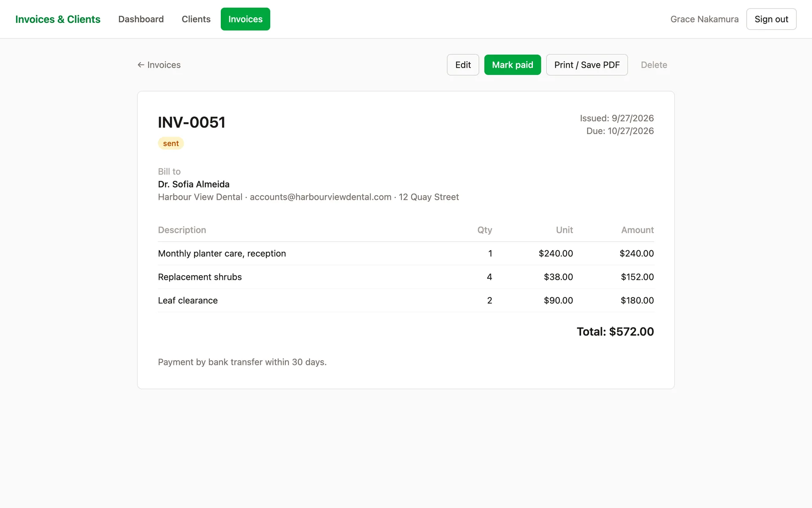Click the $180.00 amount
The height and width of the screenshot is (508, 812).
(x=637, y=300)
